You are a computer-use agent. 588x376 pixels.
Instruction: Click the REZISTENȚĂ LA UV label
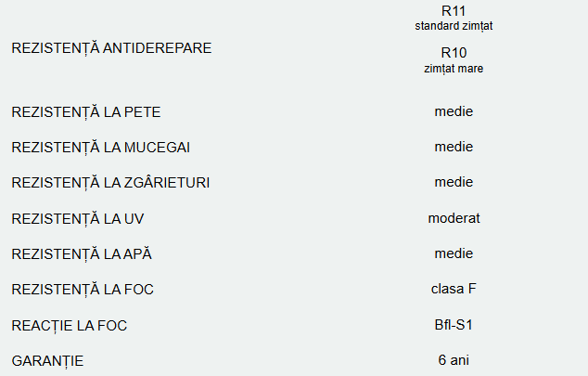(x=78, y=219)
